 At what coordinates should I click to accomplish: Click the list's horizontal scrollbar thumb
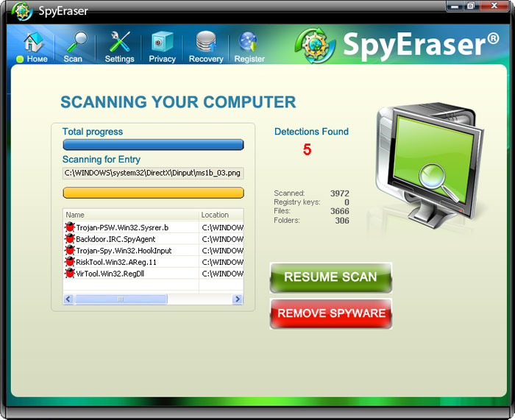(x=121, y=299)
